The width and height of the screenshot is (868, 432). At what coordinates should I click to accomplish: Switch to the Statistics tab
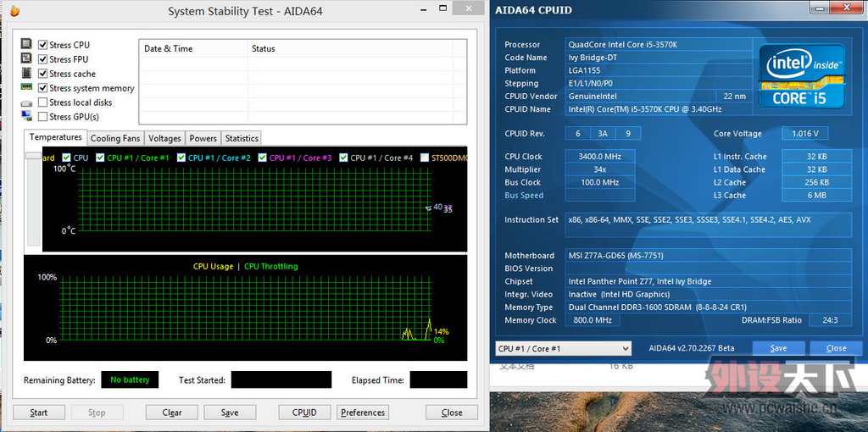242,138
